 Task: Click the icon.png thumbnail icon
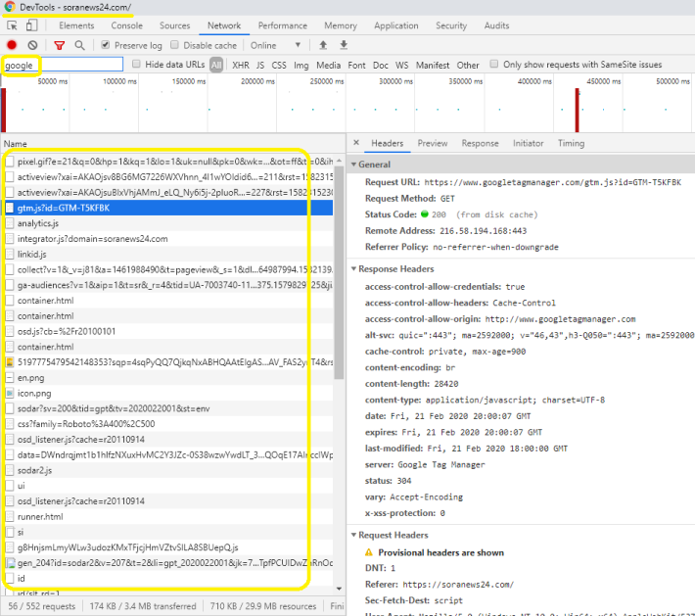tap(10, 394)
